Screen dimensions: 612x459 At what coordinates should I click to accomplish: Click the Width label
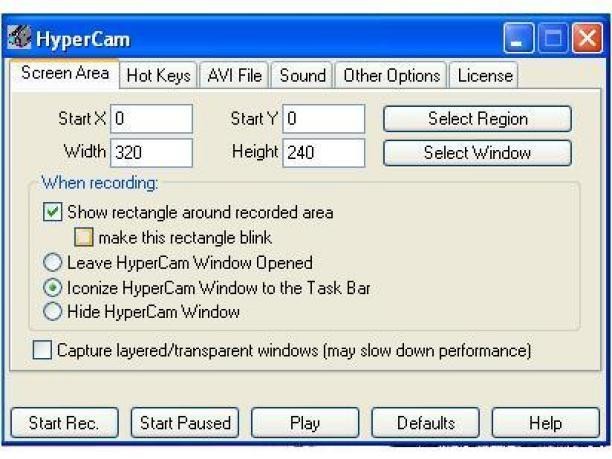coord(85,151)
